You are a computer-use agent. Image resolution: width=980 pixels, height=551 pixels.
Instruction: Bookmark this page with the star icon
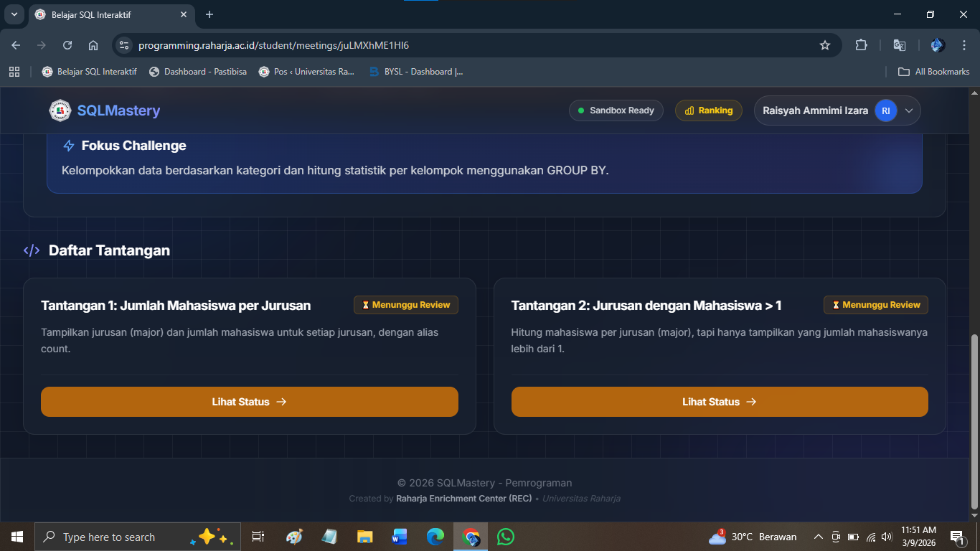click(x=825, y=45)
